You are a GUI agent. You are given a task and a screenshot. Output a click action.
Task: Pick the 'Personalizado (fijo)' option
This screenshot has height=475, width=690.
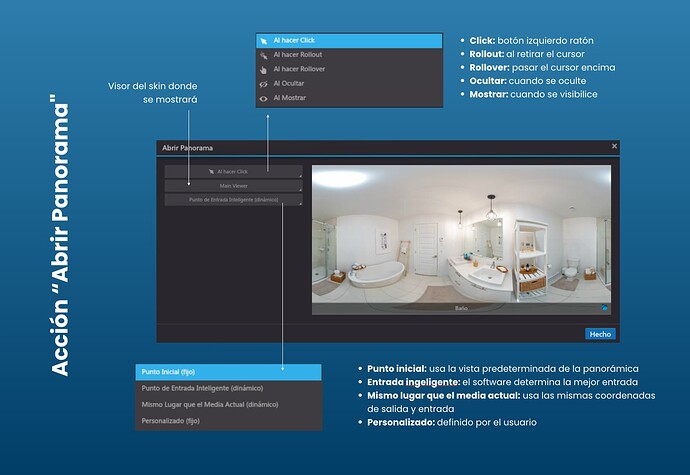click(x=228, y=421)
